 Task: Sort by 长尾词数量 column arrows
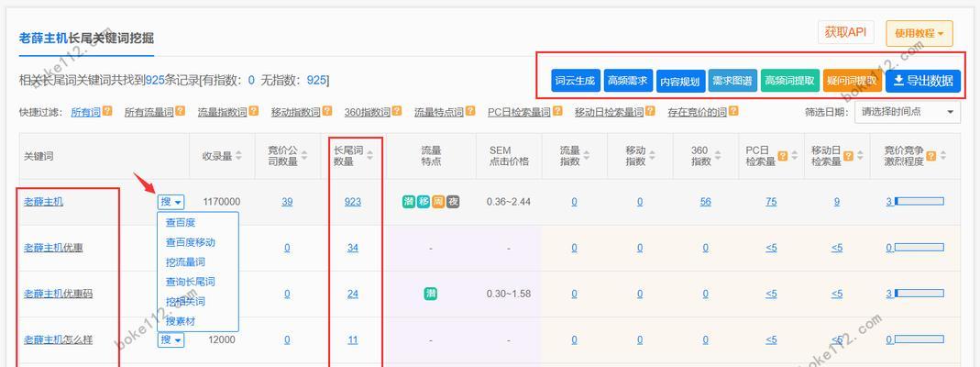point(369,156)
